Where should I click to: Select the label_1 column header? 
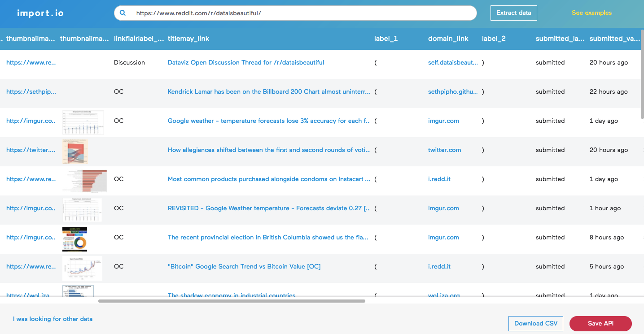tap(386, 39)
